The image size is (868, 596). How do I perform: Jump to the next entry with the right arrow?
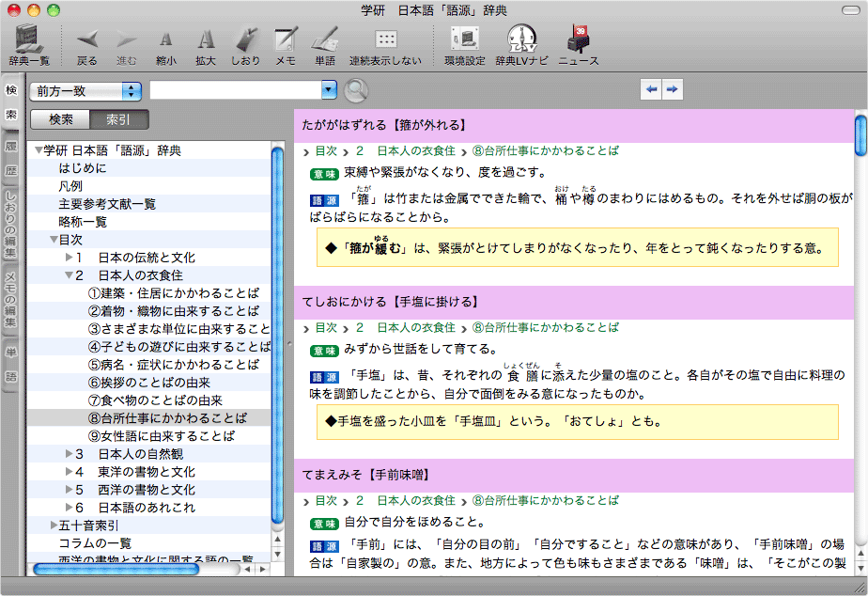[x=672, y=89]
